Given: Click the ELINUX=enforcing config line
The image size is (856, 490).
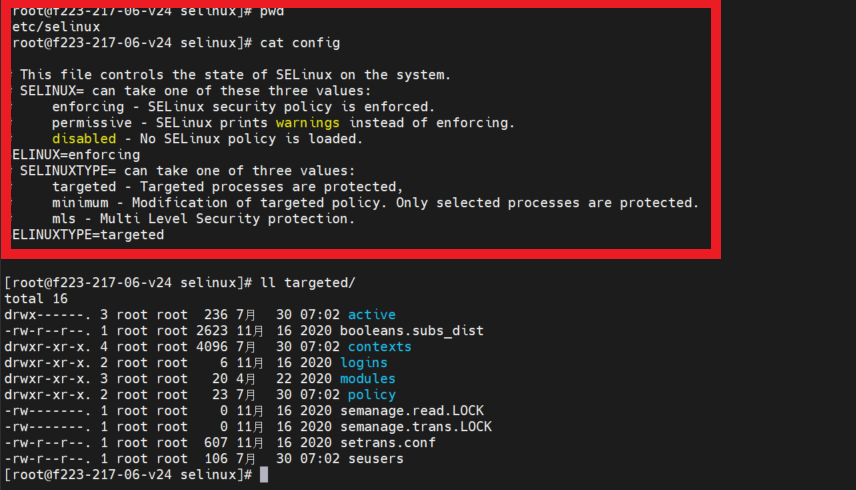Looking at the screenshot, I should coord(76,155).
